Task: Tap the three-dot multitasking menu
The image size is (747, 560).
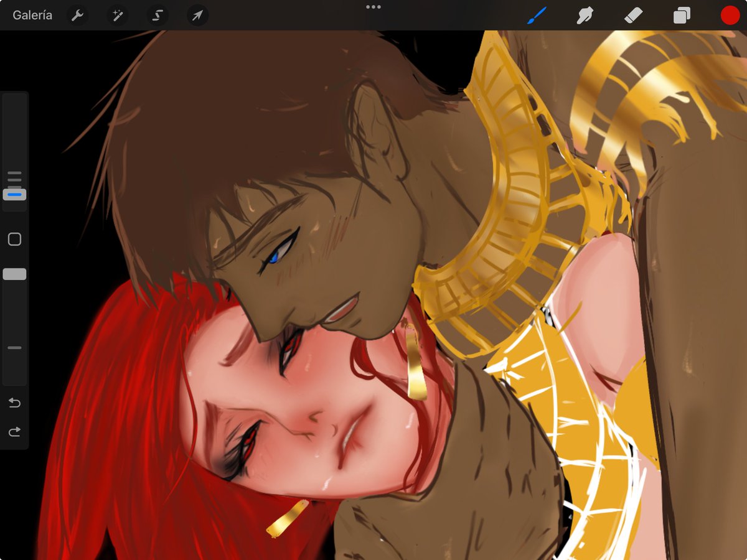Action: click(374, 7)
